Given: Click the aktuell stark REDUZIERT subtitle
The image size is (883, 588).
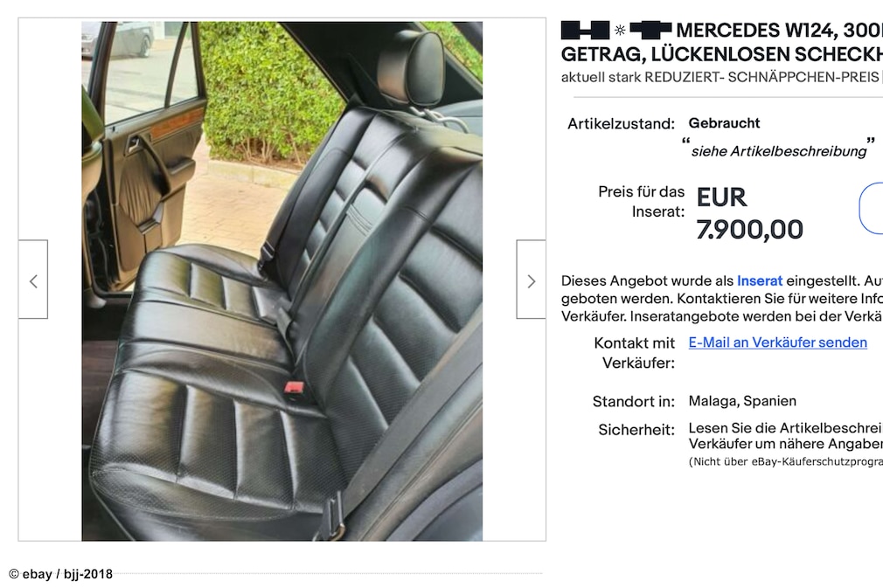Looking at the screenshot, I should point(720,77).
